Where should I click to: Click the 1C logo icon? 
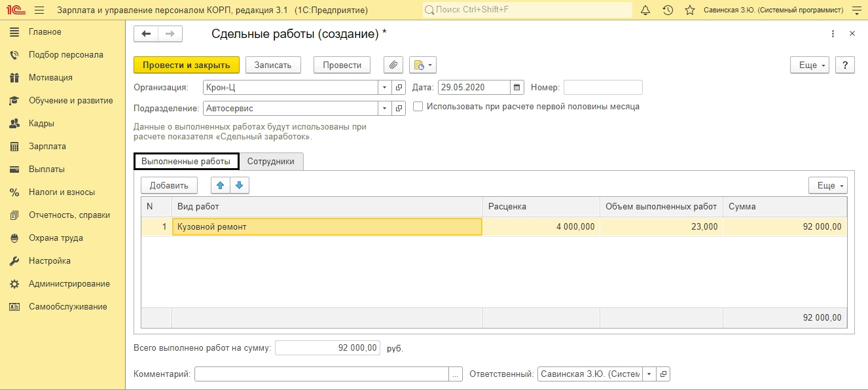point(15,10)
